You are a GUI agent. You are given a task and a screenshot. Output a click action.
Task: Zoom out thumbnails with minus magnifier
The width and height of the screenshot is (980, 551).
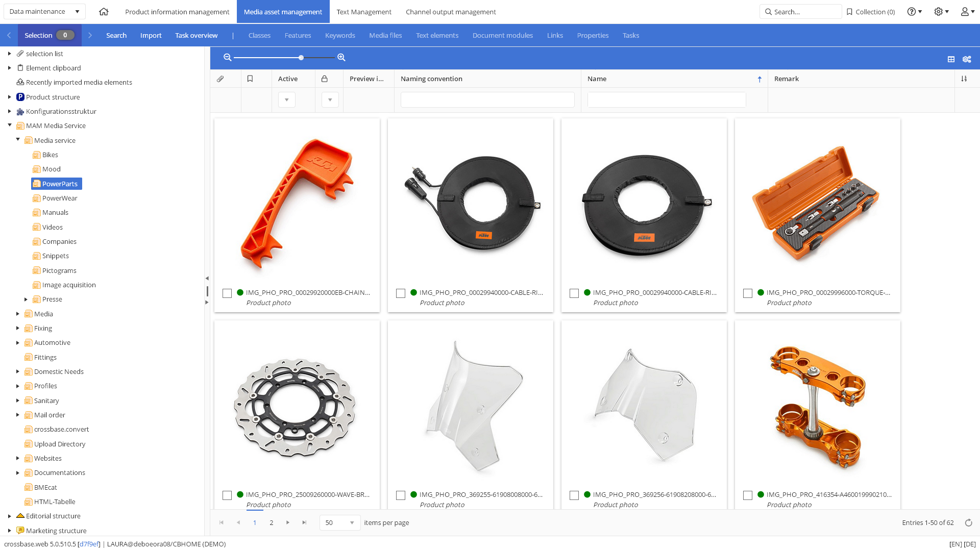click(228, 58)
